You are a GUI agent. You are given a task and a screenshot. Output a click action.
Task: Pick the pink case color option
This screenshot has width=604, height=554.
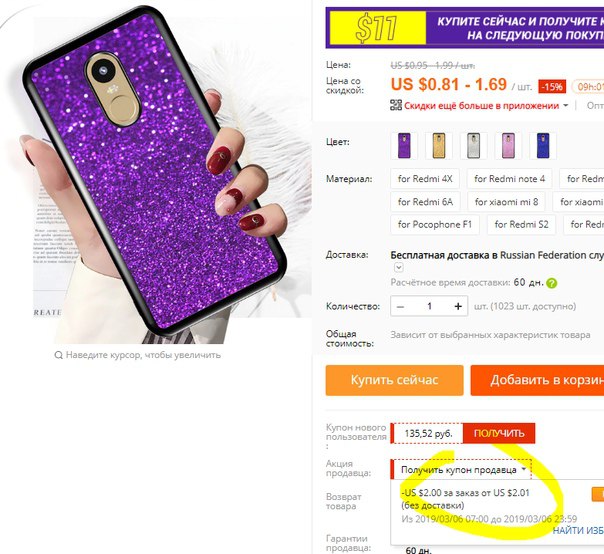click(x=508, y=146)
